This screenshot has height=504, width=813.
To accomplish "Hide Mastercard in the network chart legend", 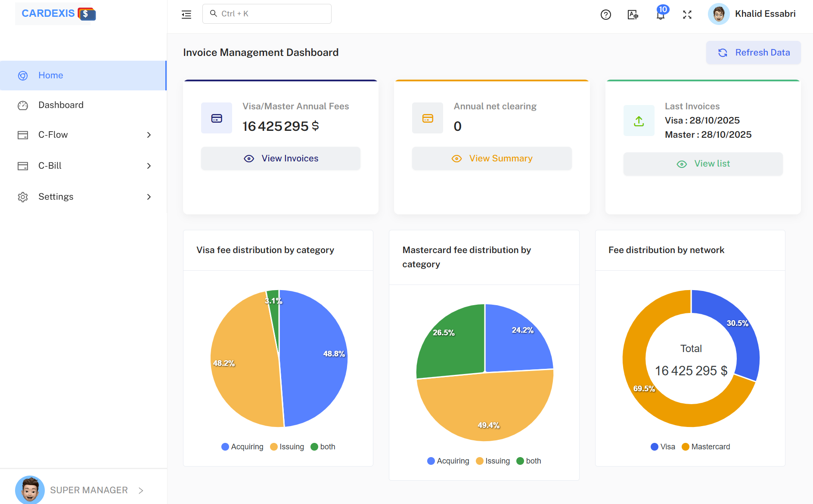I will click(705, 446).
